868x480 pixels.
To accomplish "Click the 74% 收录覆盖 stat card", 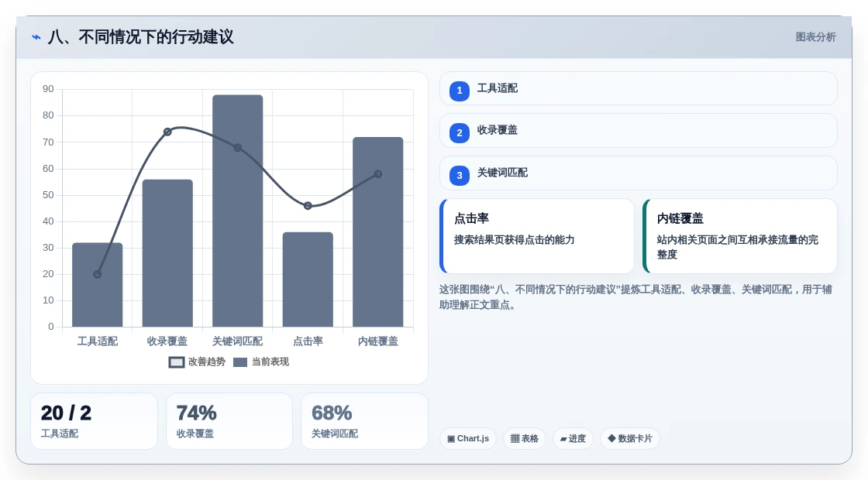I will (229, 421).
